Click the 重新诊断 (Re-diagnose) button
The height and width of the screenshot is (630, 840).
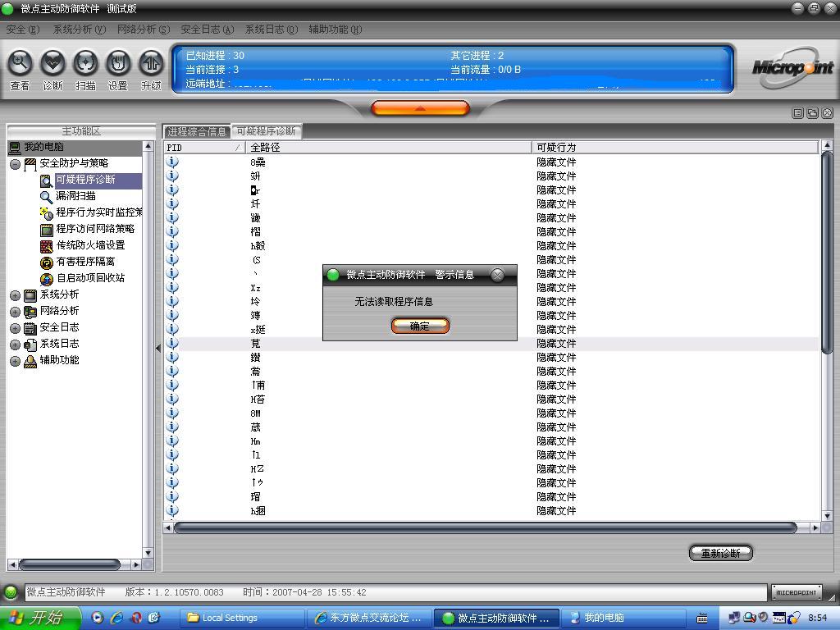(720, 553)
